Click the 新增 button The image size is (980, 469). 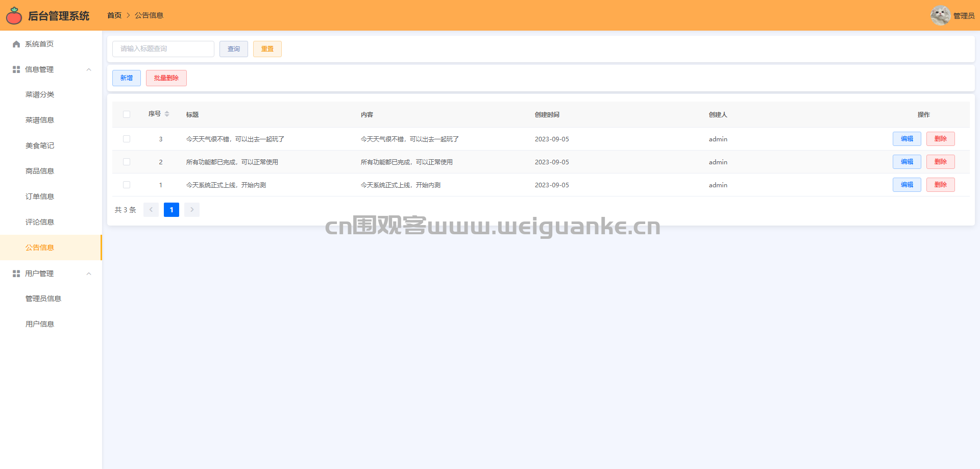[x=127, y=78]
